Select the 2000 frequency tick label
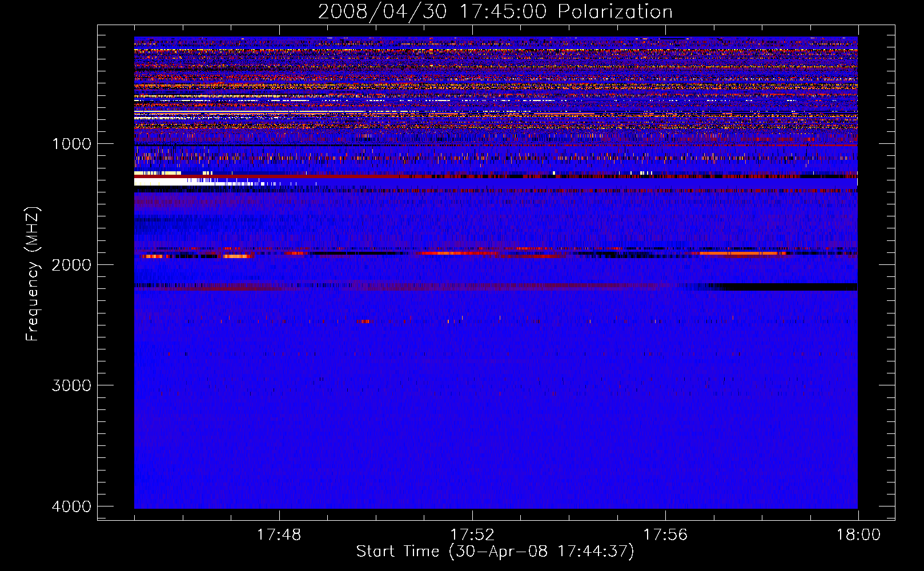The width and height of the screenshot is (924, 571). coord(71,265)
